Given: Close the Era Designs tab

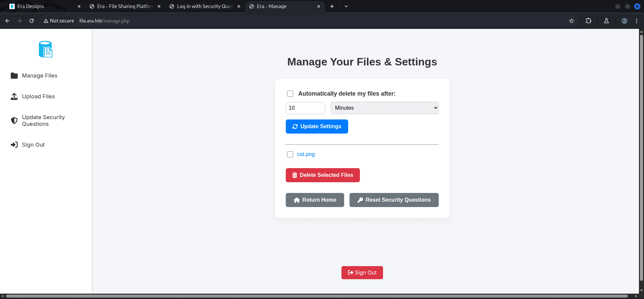Looking at the screenshot, I should click(79, 6).
